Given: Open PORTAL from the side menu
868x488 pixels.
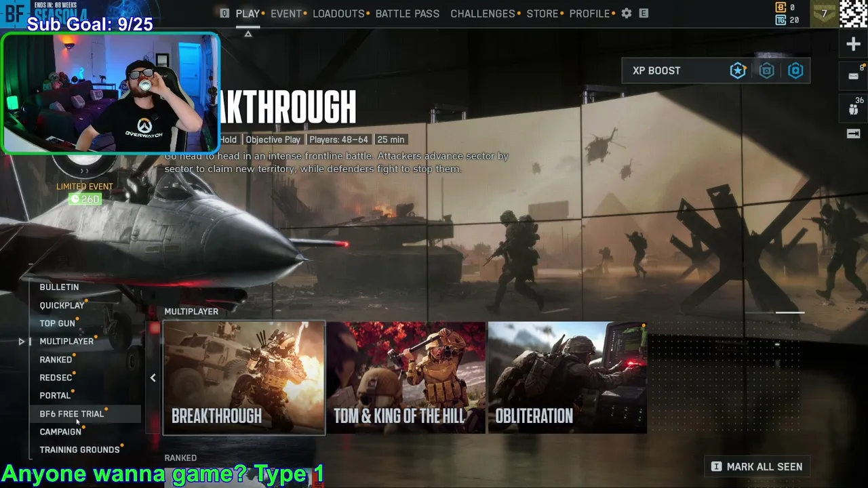Looking at the screenshot, I should [55, 396].
